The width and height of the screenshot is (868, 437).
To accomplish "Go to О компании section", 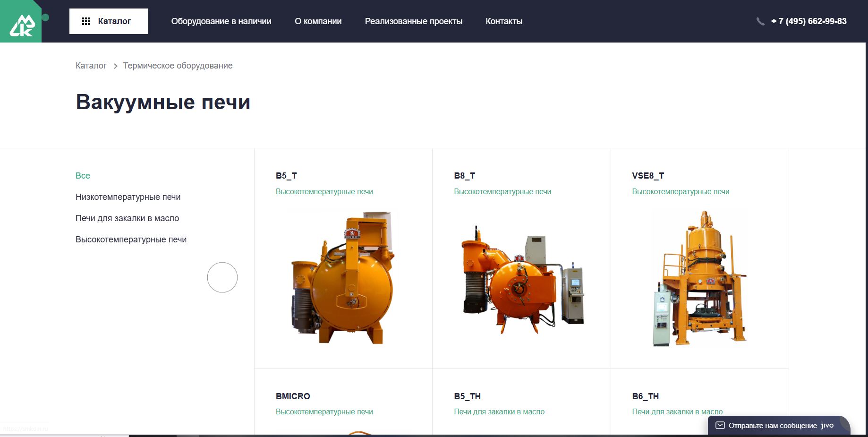I will (318, 21).
